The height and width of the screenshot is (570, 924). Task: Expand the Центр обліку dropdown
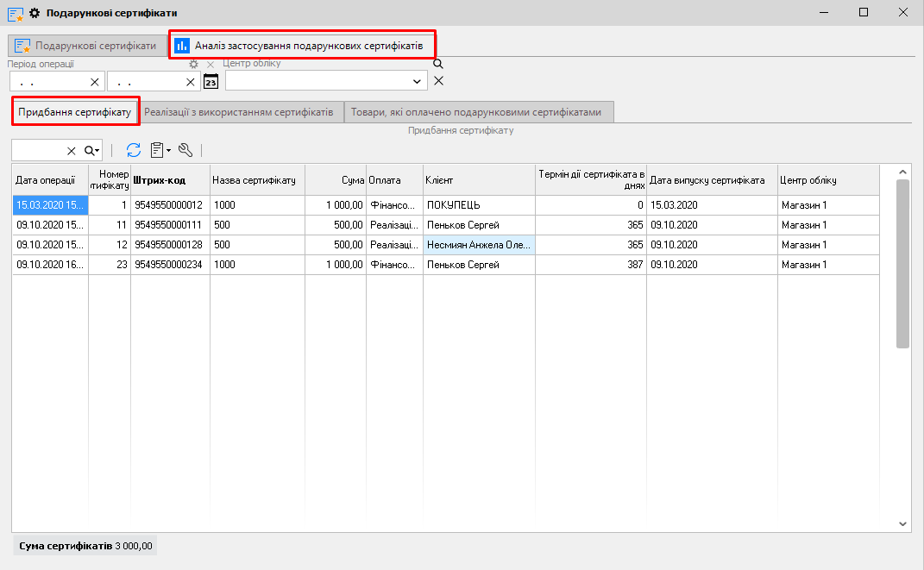[x=418, y=81]
